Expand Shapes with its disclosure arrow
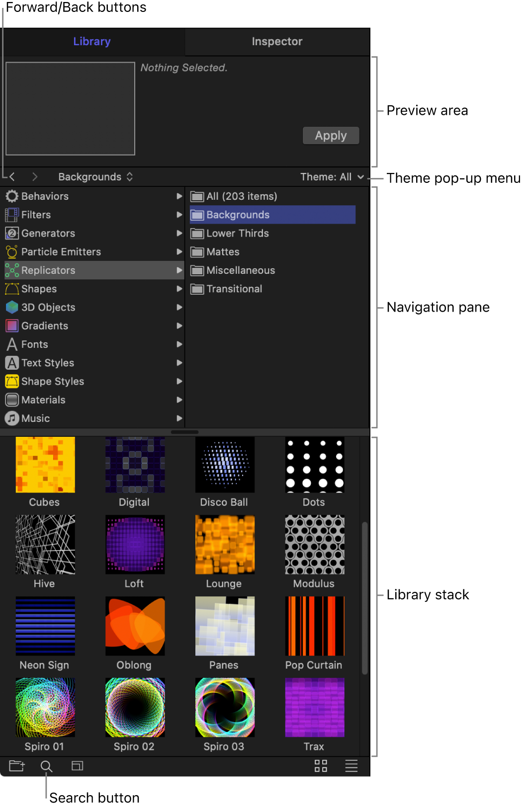Image resolution: width=527 pixels, height=812 pixels. click(x=179, y=289)
